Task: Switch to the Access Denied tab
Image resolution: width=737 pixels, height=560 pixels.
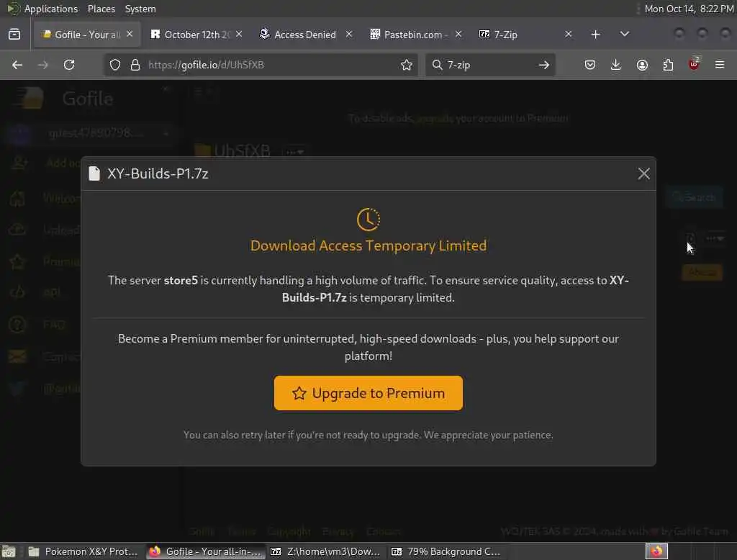Action: 304,35
